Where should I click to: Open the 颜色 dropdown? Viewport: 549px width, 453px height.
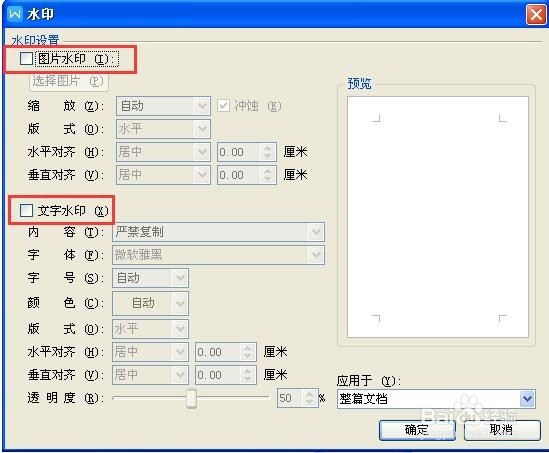coord(150,303)
